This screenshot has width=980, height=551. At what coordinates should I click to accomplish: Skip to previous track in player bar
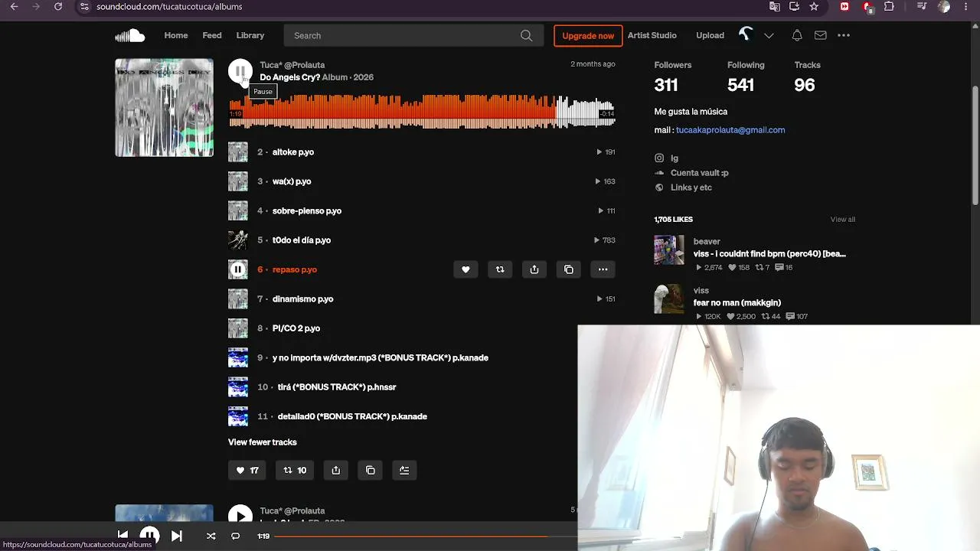tap(122, 536)
